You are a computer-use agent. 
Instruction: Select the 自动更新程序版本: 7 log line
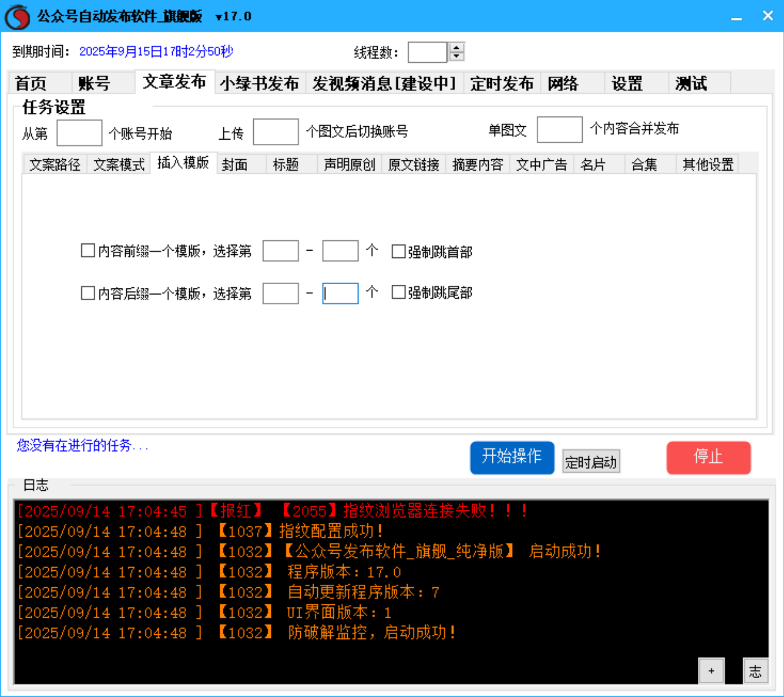[x=228, y=592]
